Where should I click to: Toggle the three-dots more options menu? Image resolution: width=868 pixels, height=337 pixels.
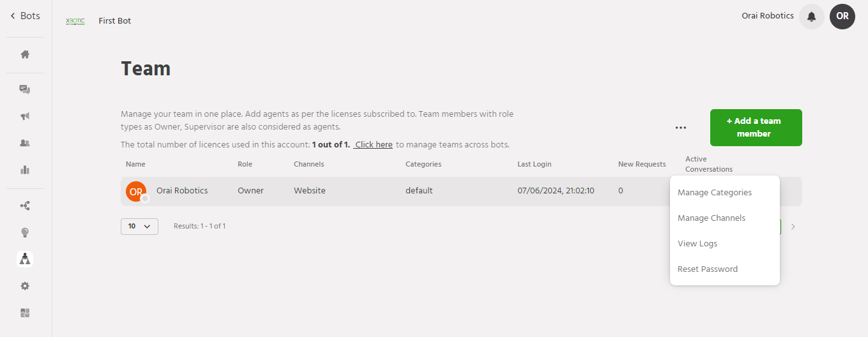681,128
